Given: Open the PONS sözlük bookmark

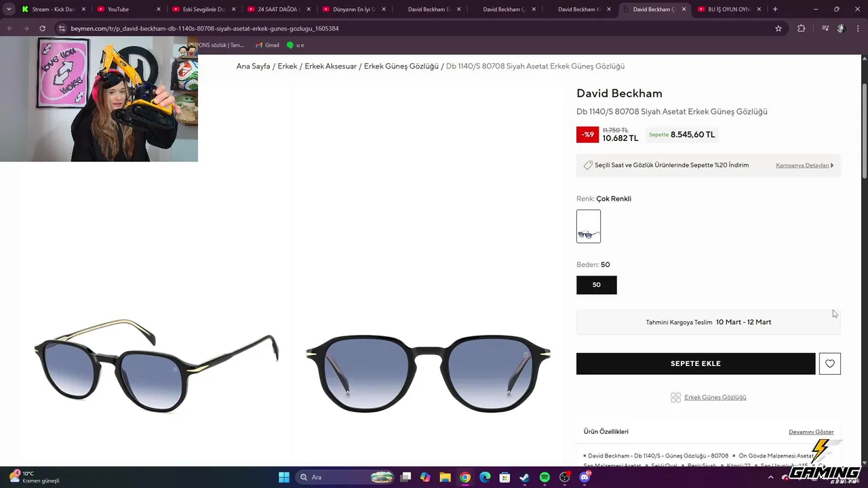Looking at the screenshot, I should point(221,45).
